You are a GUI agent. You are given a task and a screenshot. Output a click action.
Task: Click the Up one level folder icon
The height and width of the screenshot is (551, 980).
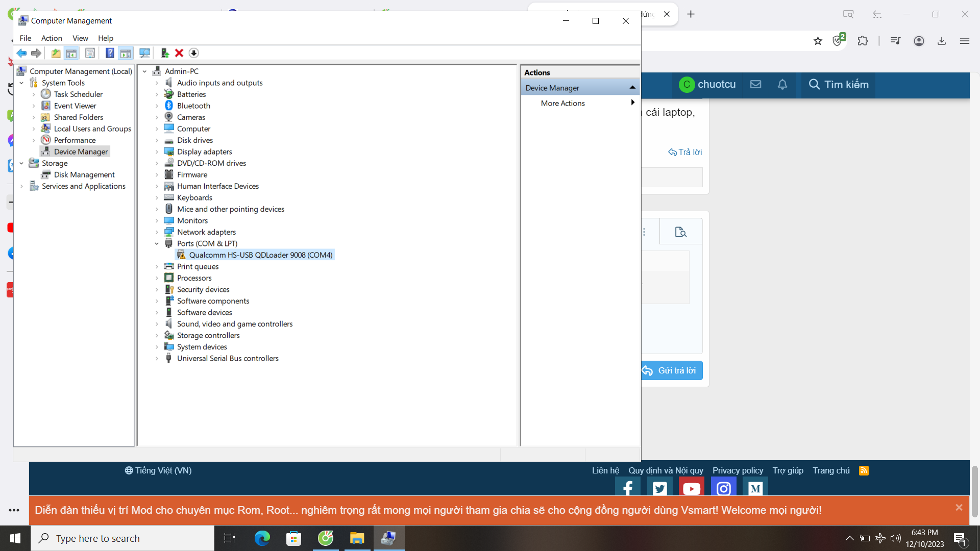56,53
